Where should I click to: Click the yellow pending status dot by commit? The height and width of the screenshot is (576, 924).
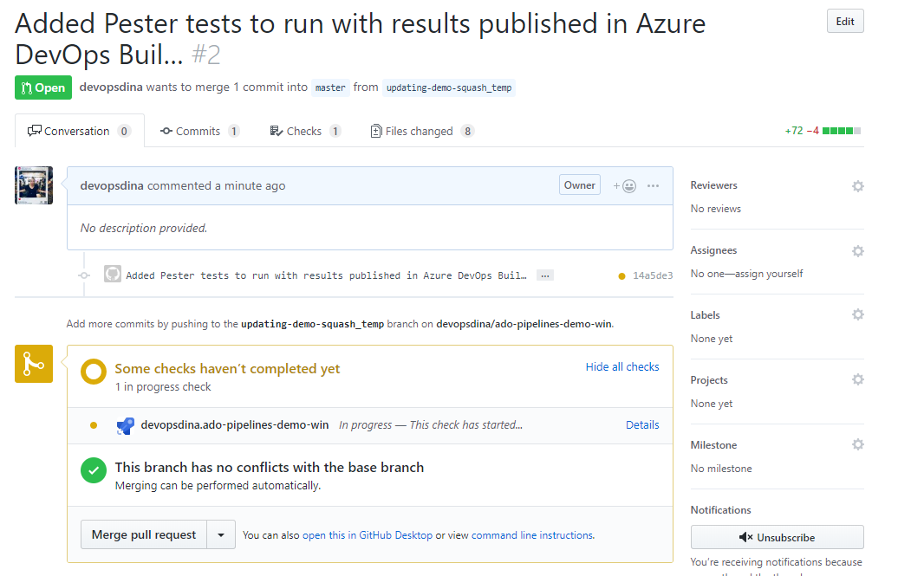pos(621,275)
